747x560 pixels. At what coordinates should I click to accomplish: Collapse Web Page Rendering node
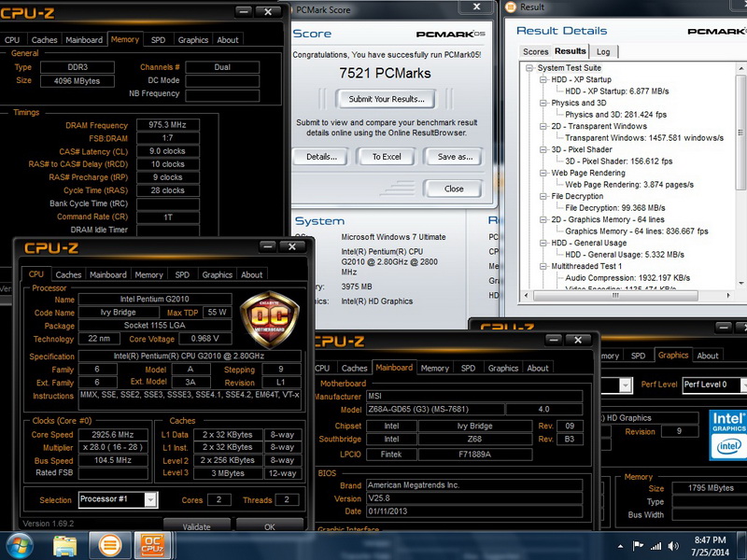pos(543,173)
